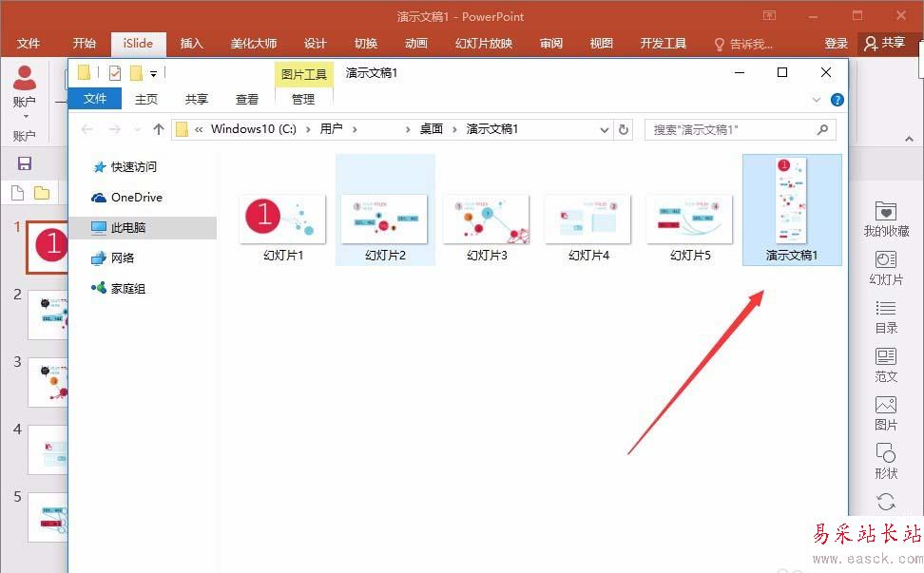Open 幻灯片 library in iSlide sidebar
The width and height of the screenshot is (924, 573).
[x=886, y=268]
